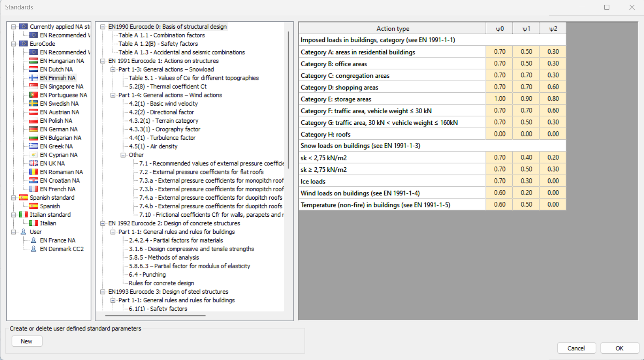Click vertical scrollbar of the standards tree
This screenshot has height=360, width=644.
point(289,99)
